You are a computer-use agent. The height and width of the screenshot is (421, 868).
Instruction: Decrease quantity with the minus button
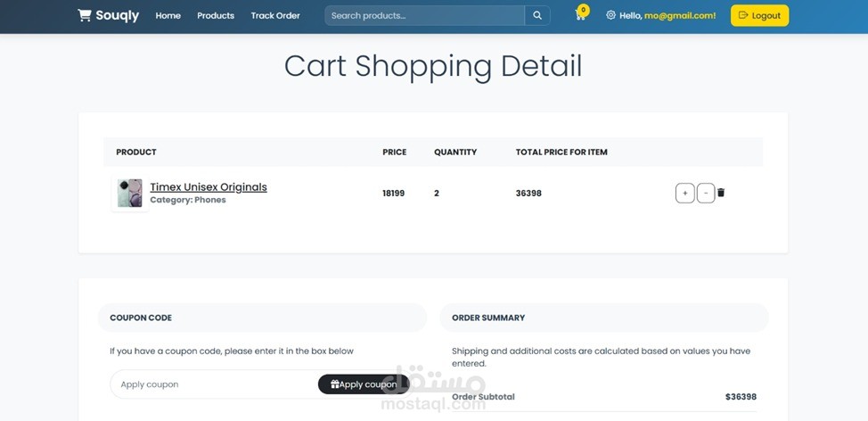pyautogui.click(x=705, y=194)
